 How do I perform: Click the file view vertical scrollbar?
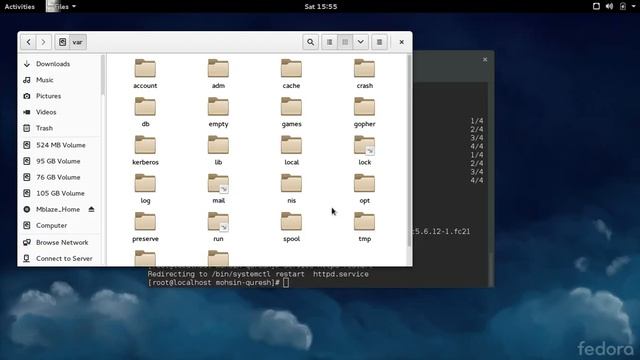pyautogui.click(x=409, y=151)
